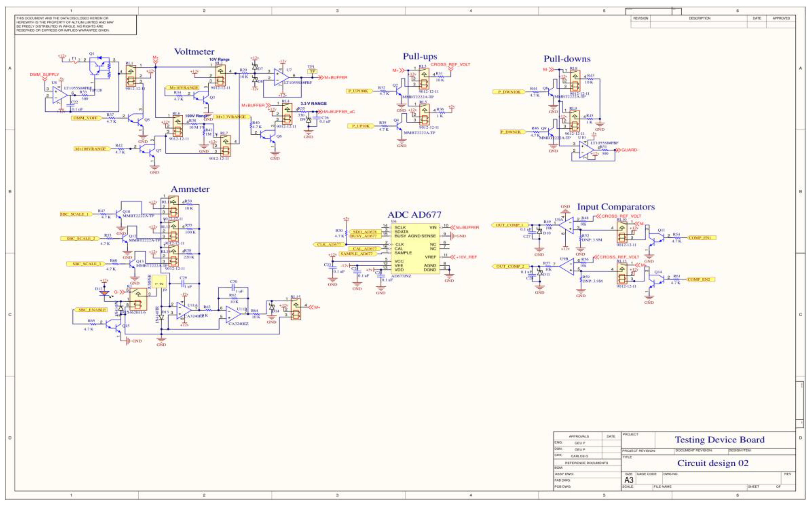Click the TP1 test point marker

(312, 71)
